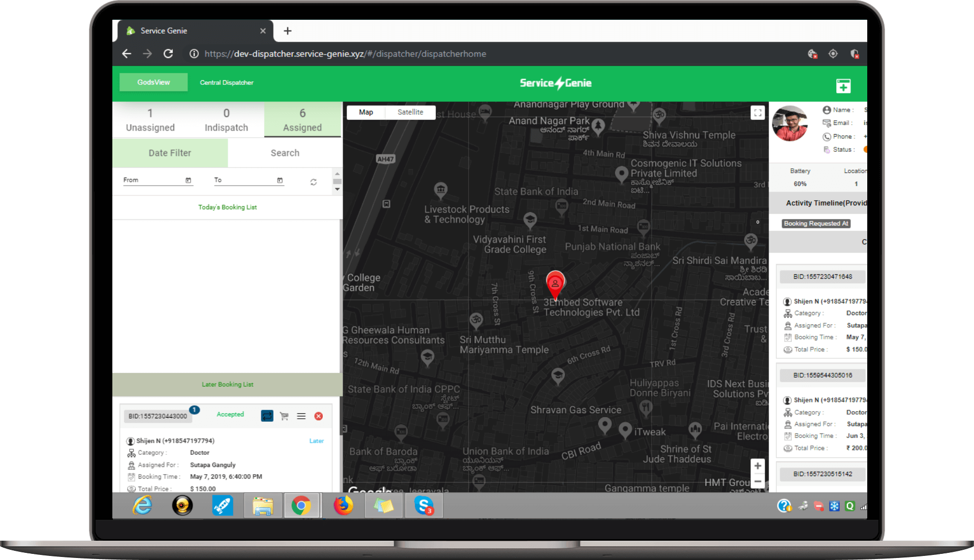Click the refresh icon beside date filters

point(314,182)
